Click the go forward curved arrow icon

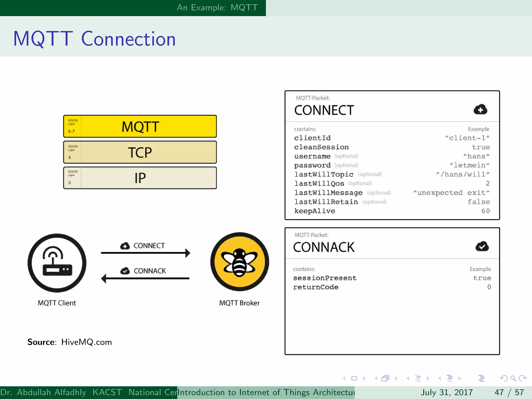523,378
